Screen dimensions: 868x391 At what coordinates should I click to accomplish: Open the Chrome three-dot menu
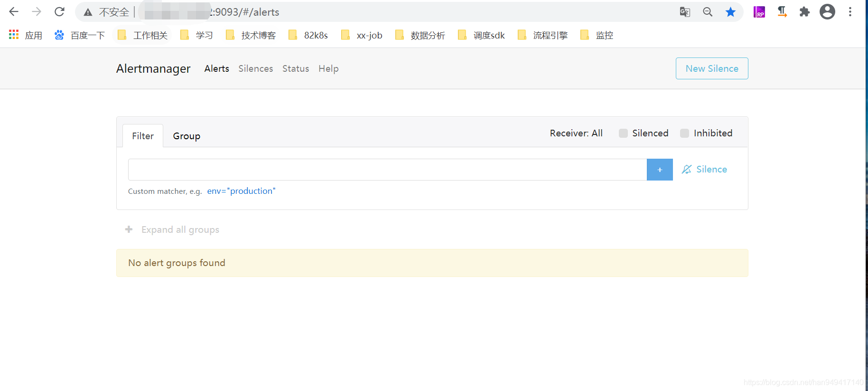[850, 12]
